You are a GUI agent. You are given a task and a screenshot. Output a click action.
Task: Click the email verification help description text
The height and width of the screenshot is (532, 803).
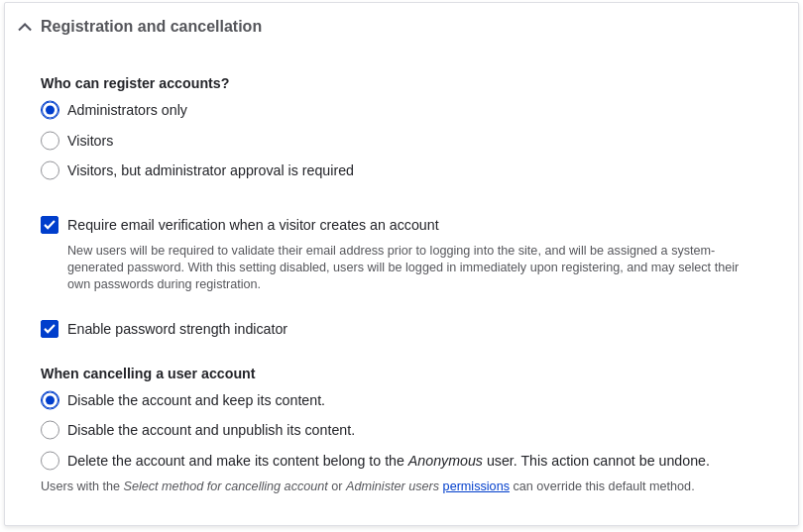pos(402,267)
